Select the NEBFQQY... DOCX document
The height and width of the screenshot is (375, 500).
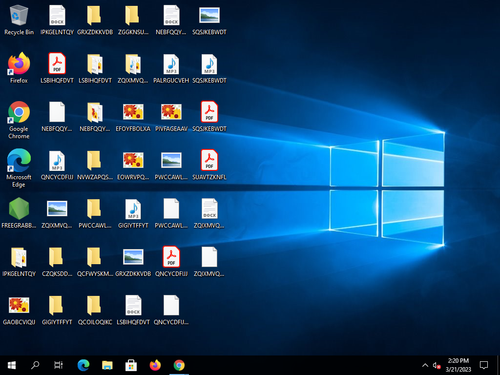coord(171,20)
